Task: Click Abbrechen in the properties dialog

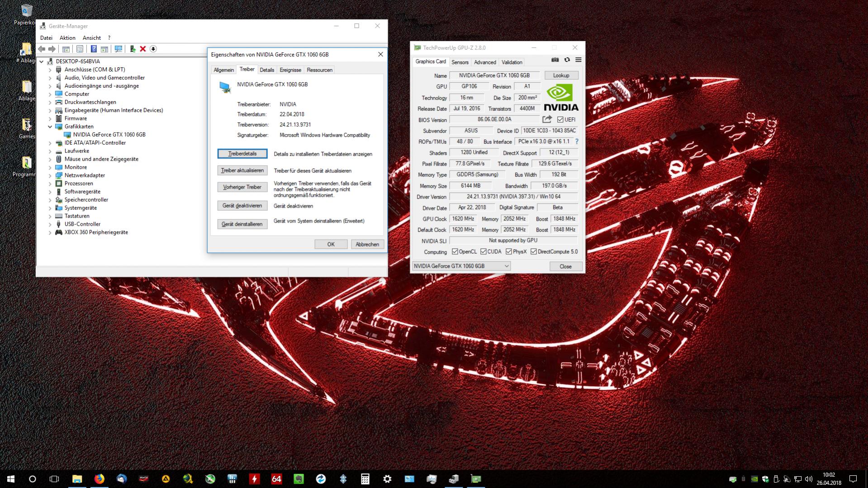Action: (x=367, y=244)
